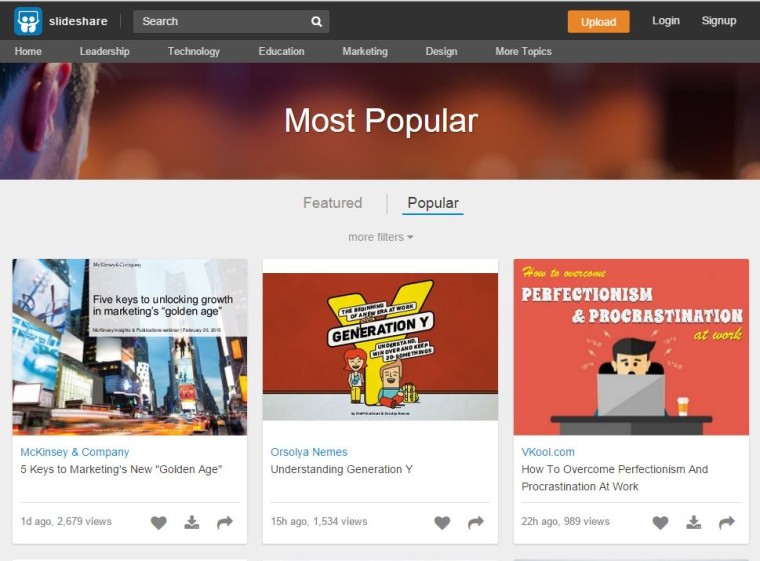Open Orsolya Nemes author page
Image resolution: width=760 pixels, height=561 pixels.
[309, 452]
